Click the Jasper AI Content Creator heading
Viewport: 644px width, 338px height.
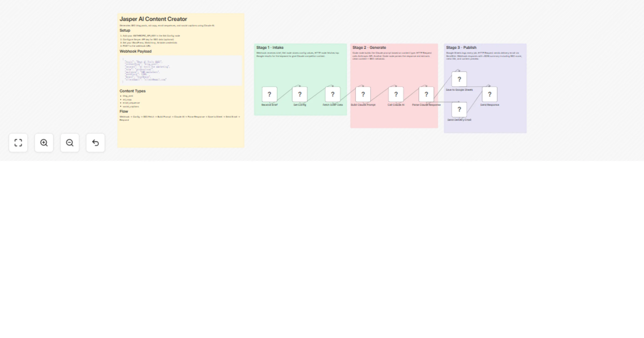pyautogui.click(x=153, y=19)
